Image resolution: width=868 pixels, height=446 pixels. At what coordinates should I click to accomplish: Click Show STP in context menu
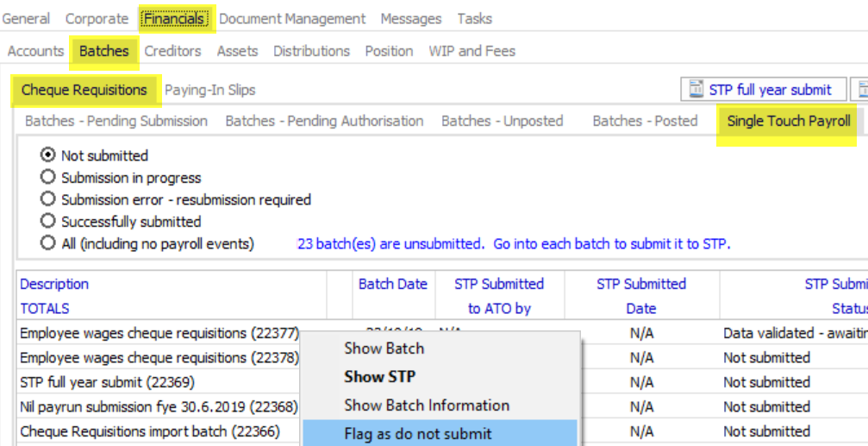(379, 377)
